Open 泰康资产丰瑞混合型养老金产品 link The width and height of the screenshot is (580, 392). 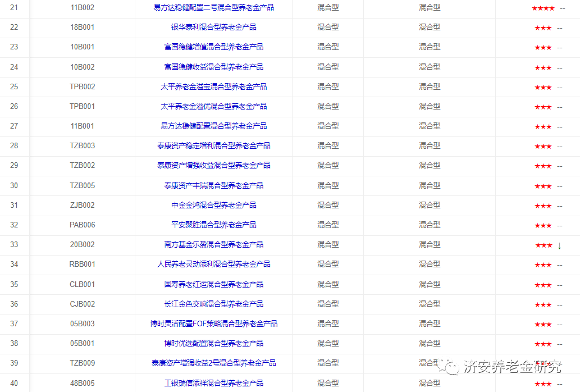tap(213, 185)
